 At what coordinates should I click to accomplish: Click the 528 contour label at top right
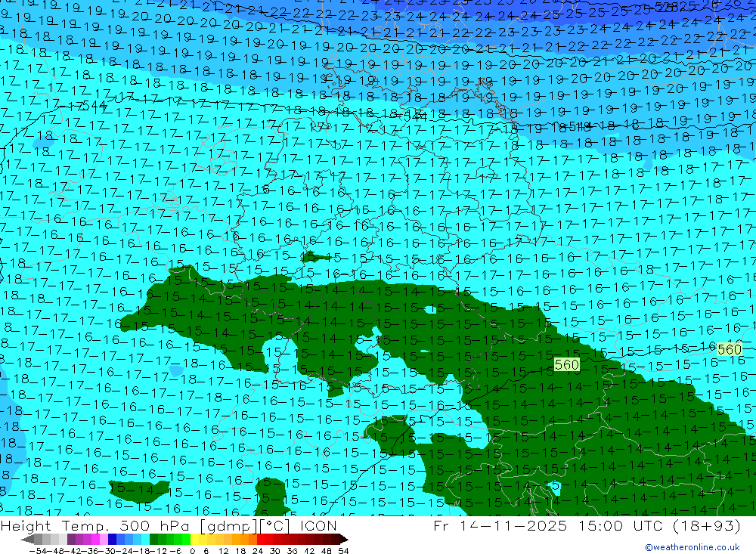coord(665,7)
